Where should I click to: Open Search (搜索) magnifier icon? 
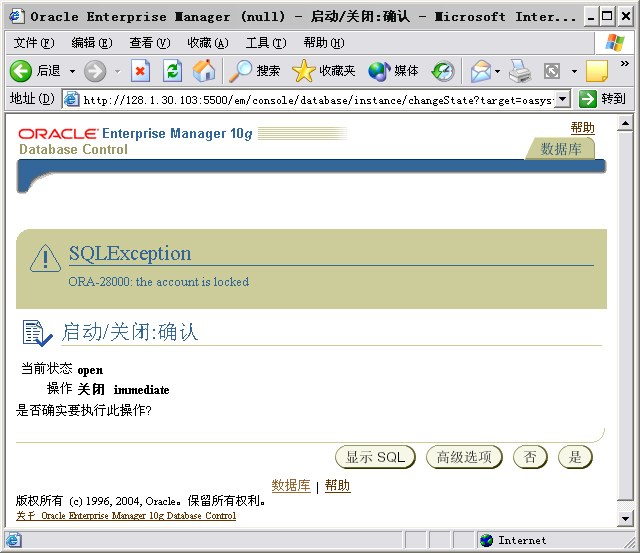pyautogui.click(x=240, y=71)
